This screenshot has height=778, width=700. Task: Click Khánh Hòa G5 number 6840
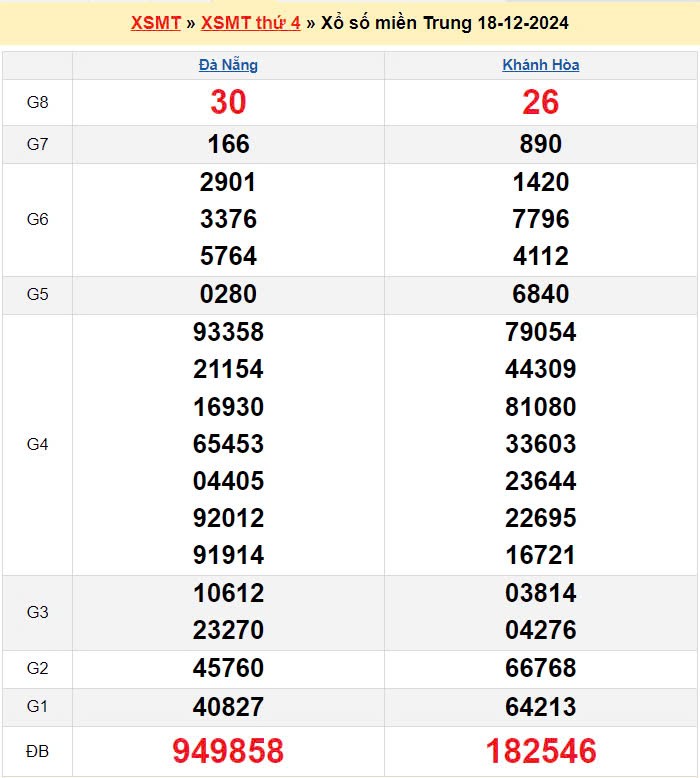tap(540, 294)
